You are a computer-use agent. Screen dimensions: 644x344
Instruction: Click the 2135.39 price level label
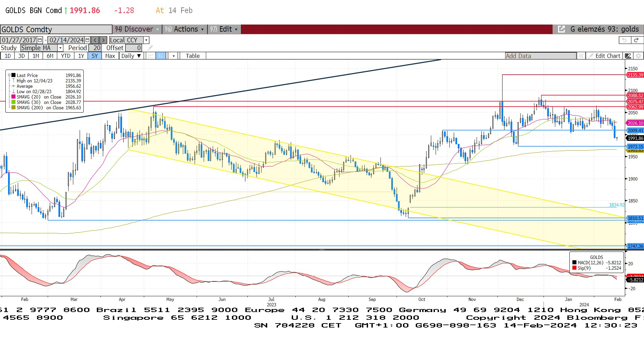[x=635, y=75]
